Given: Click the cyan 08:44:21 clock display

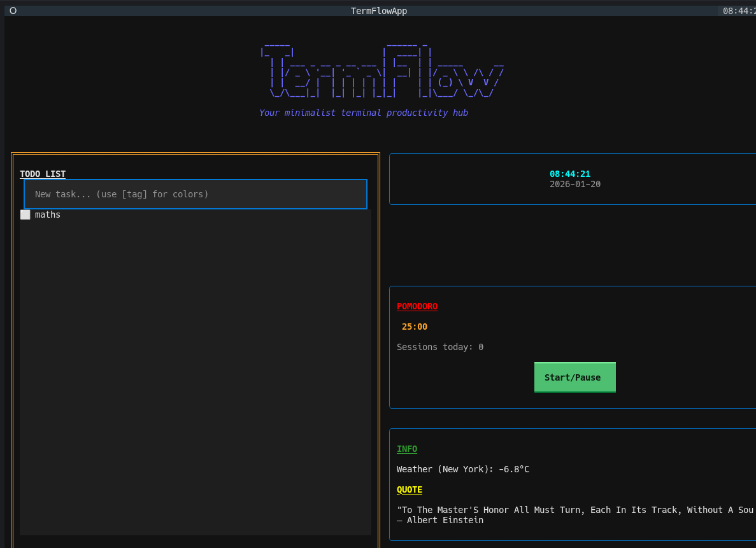Looking at the screenshot, I should [570, 174].
